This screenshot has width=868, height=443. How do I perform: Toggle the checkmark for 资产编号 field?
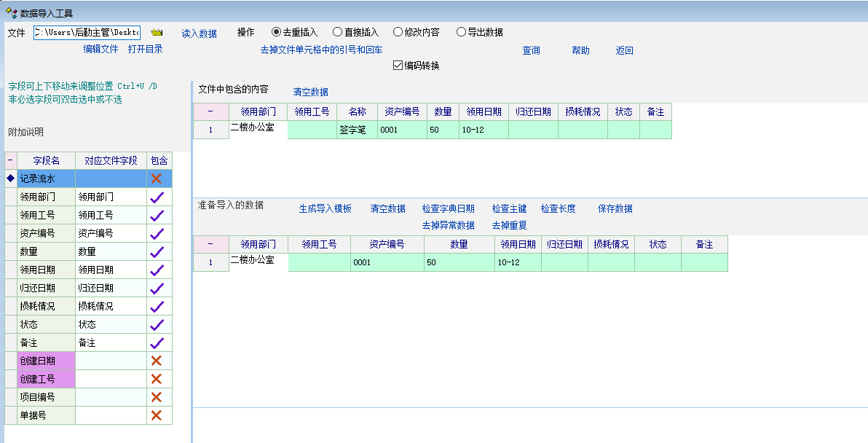pyautogui.click(x=156, y=233)
